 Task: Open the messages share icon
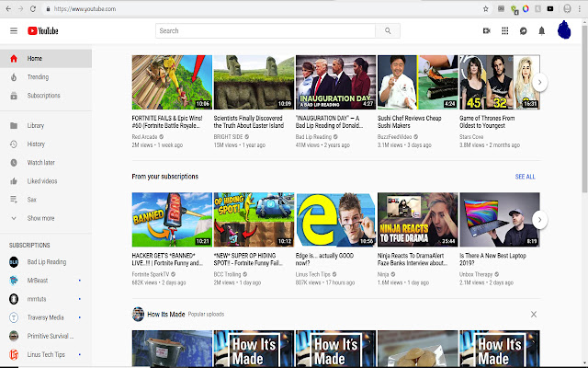pyautogui.click(x=523, y=30)
